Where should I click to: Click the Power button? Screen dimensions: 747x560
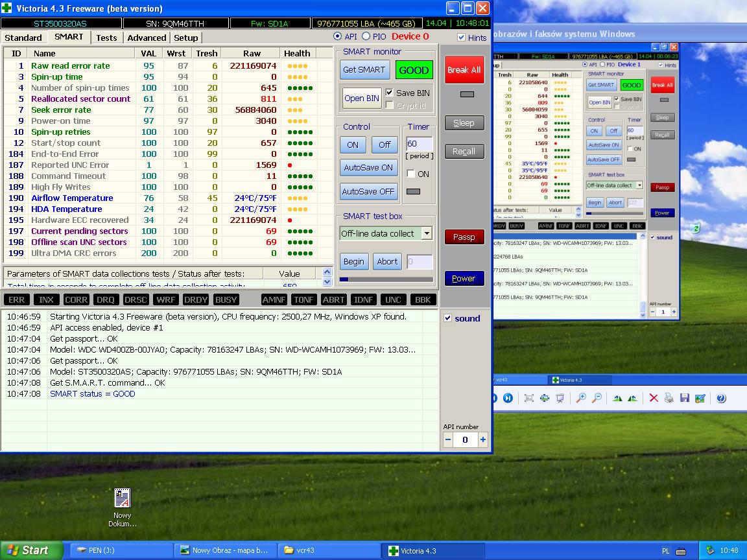pos(464,279)
